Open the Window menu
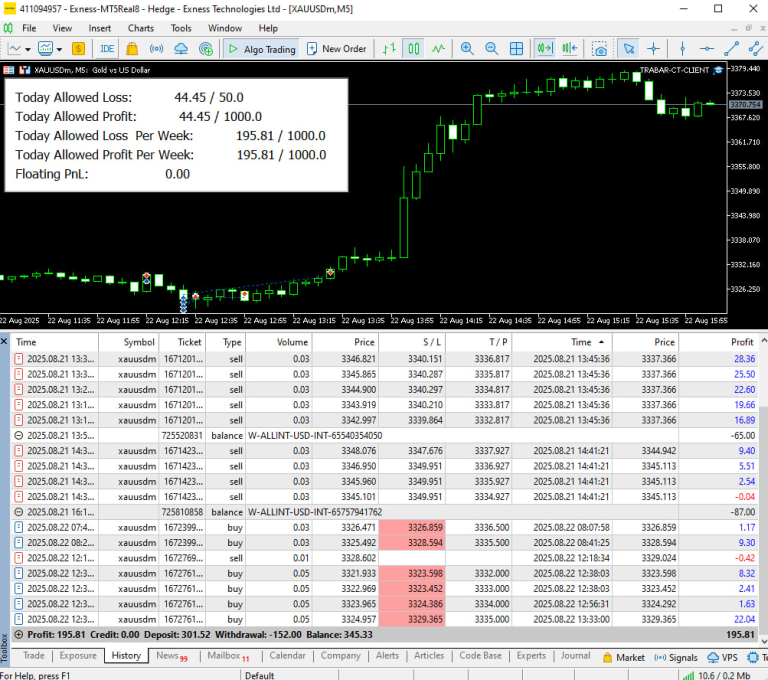 [x=225, y=28]
